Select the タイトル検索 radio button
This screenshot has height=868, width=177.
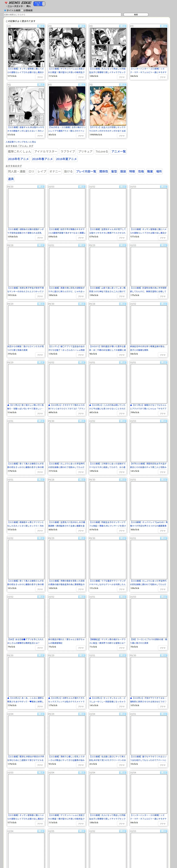pyautogui.click(x=5, y=10)
